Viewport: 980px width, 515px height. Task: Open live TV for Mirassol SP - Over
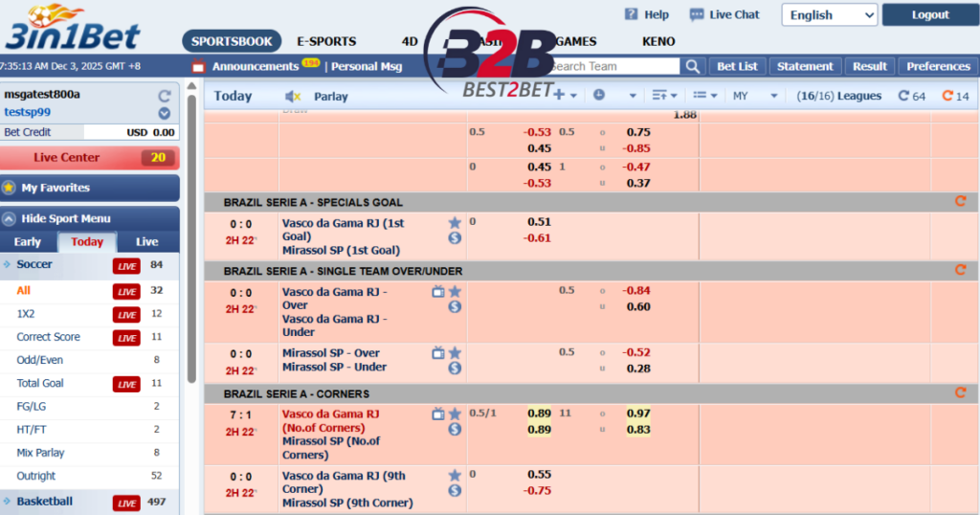click(438, 353)
